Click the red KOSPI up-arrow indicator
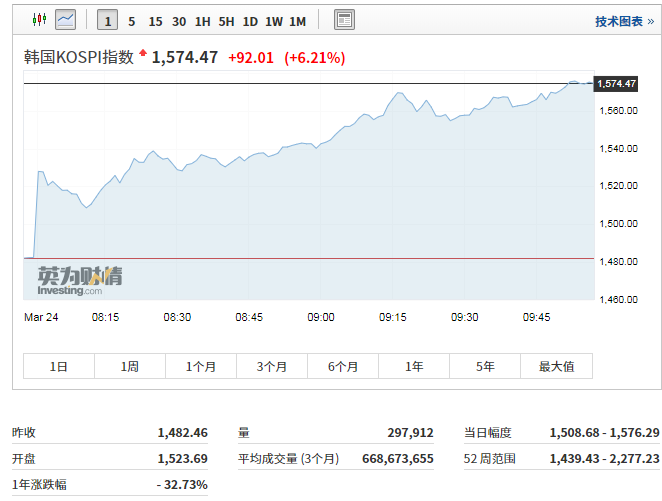662x501 pixels. pyautogui.click(x=143, y=54)
